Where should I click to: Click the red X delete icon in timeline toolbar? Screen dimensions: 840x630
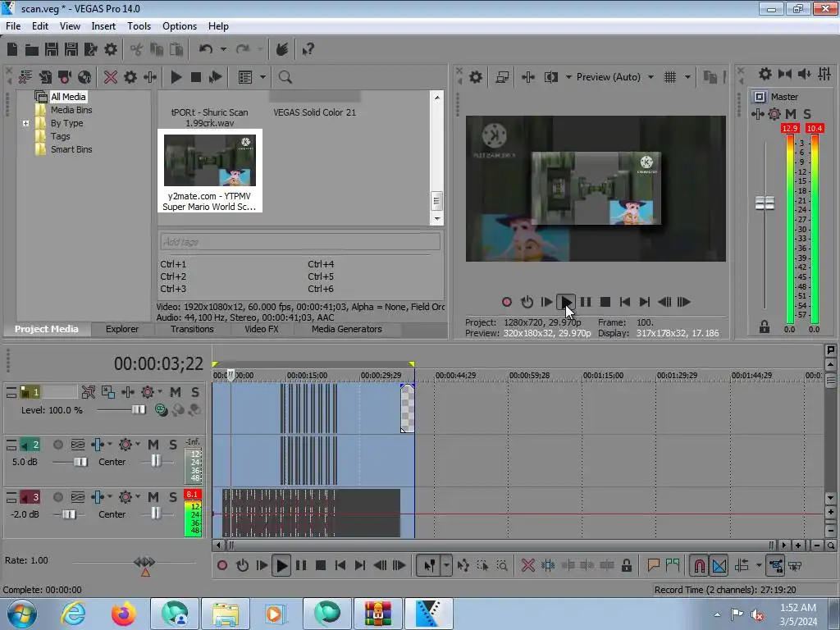(527, 565)
